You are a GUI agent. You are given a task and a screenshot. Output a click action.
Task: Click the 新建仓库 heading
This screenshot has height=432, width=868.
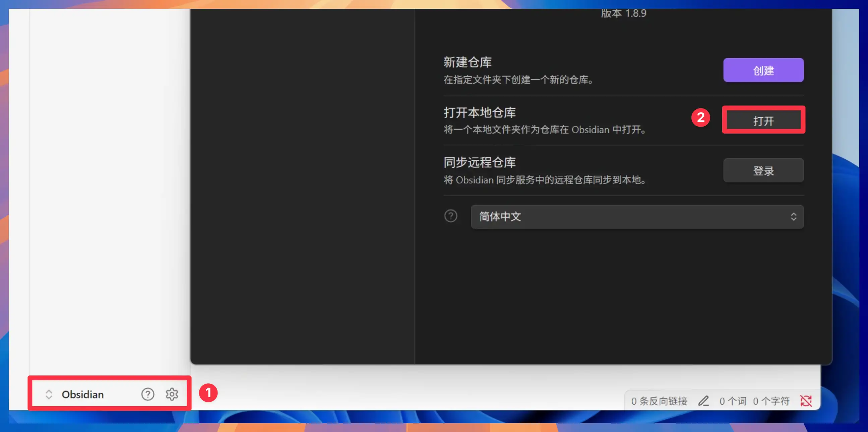pyautogui.click(x=468, y=62)
